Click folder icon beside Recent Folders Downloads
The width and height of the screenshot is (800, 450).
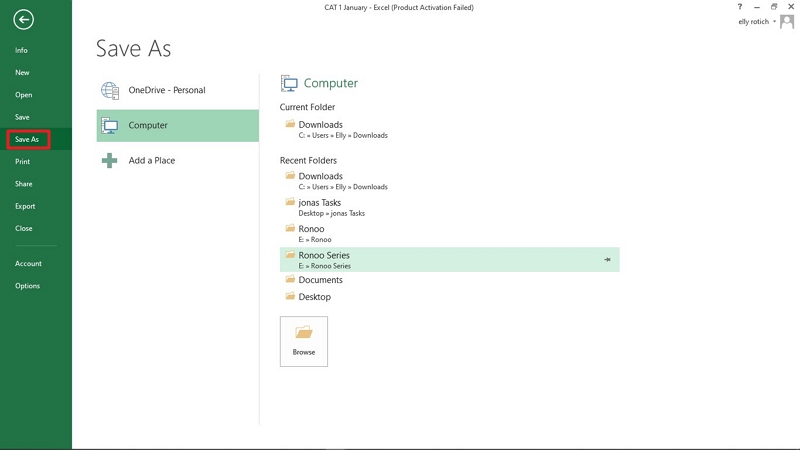290,176
